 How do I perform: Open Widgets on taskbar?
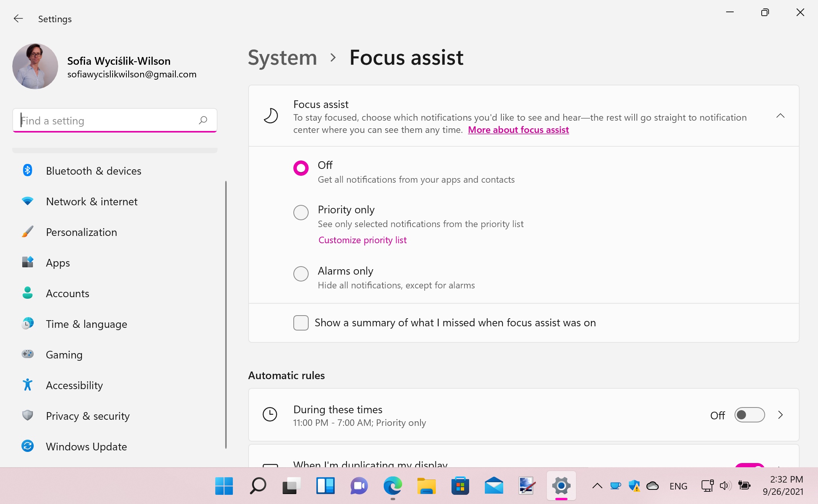click(325, 486)
